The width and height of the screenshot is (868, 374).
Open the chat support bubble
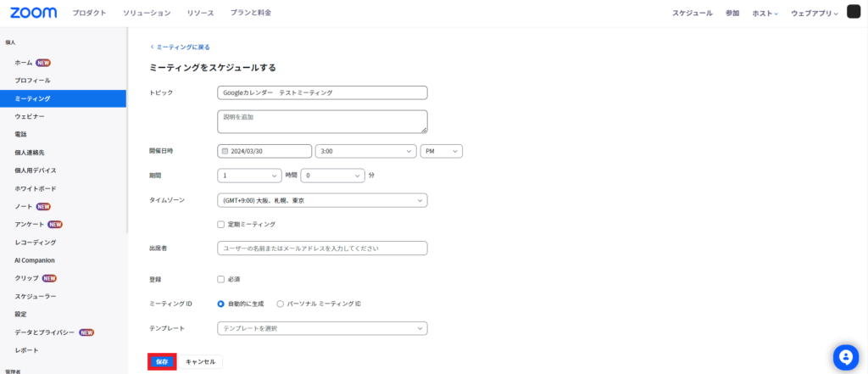click(845, 356)
